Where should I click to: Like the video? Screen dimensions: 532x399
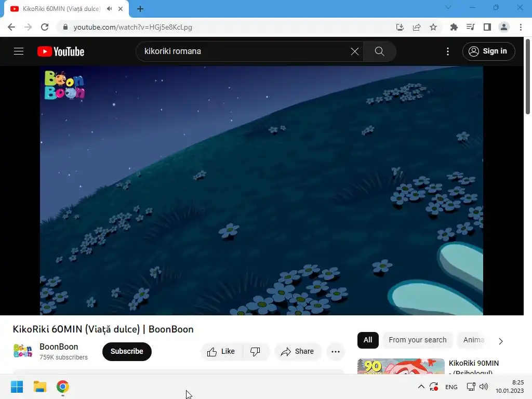point(221,352)
